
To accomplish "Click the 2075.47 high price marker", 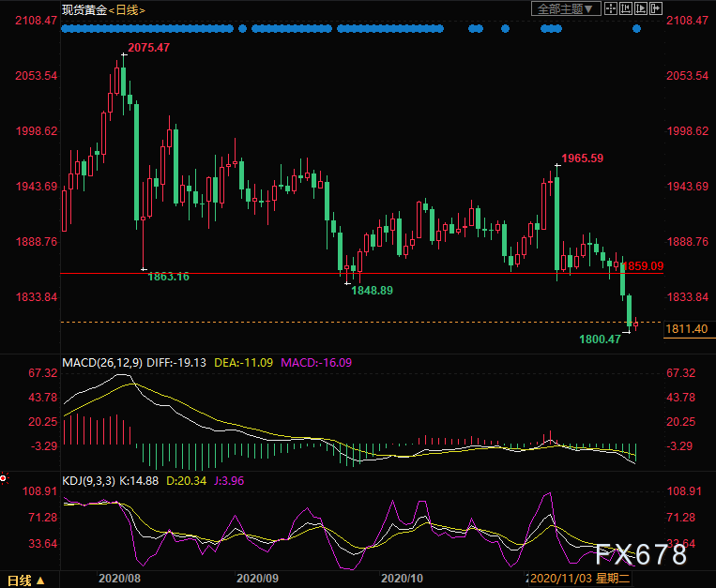I will coord(149,48).
